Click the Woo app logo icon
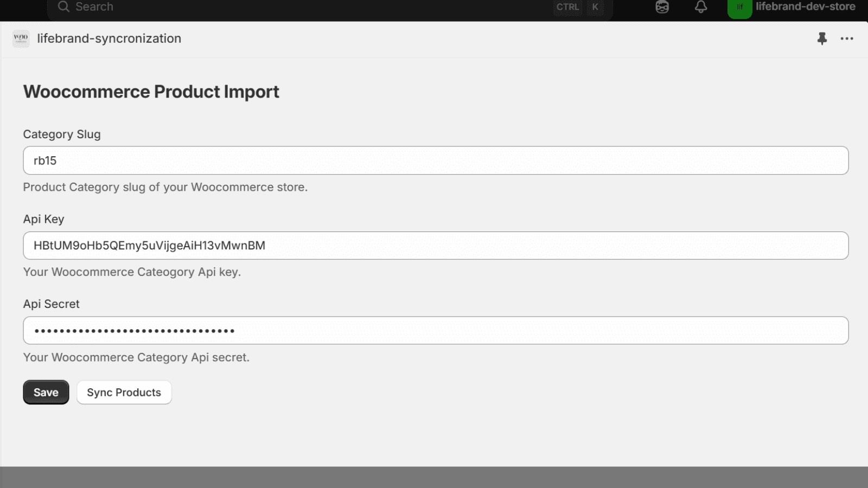The width and height of the screenshot is (868, 488). click(x=21, y=38)
